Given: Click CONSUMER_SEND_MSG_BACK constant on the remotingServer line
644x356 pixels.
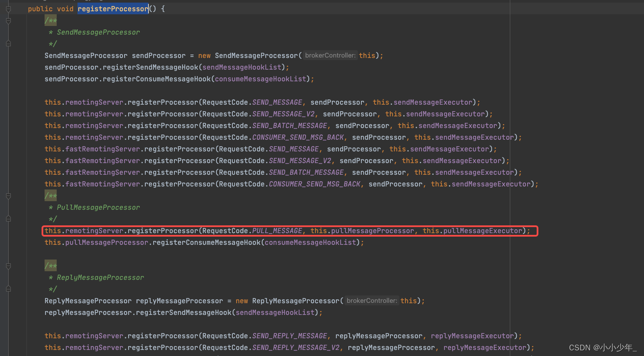Looking at the screenshot, I should (x=298, y=137).
